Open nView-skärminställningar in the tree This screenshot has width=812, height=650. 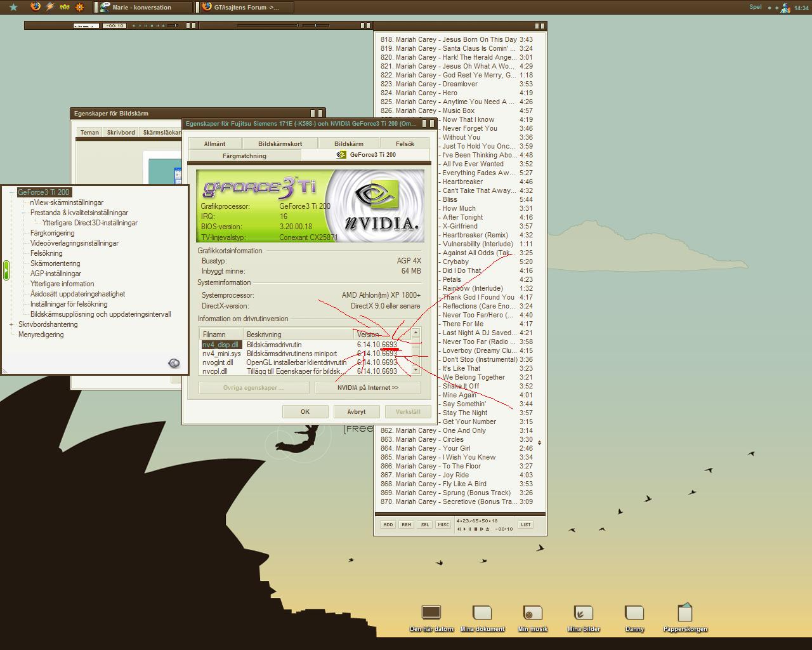pos(67,202)
